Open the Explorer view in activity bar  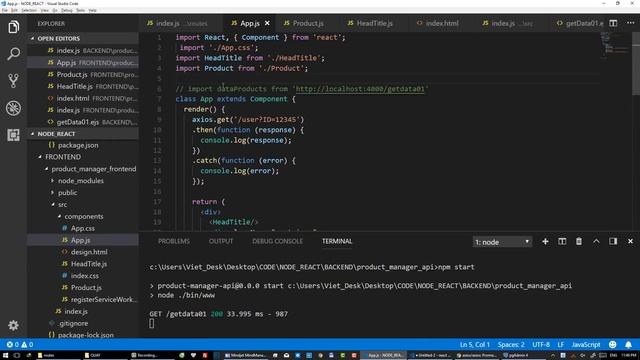(x=13, y=27)
